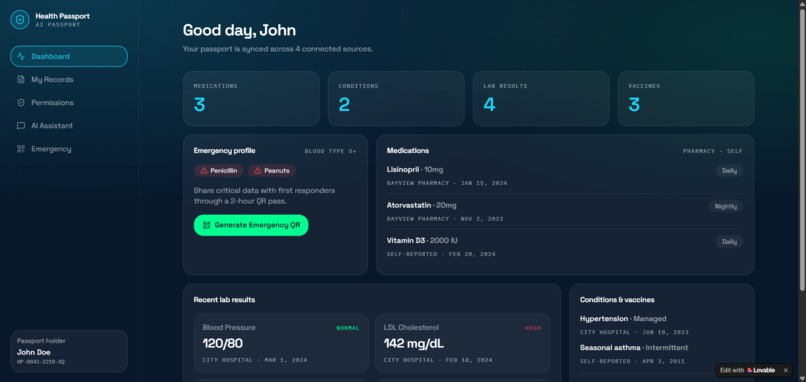
Task: Dismiss the Edit with Lovable badge
Action: click(x=785, y=370)
